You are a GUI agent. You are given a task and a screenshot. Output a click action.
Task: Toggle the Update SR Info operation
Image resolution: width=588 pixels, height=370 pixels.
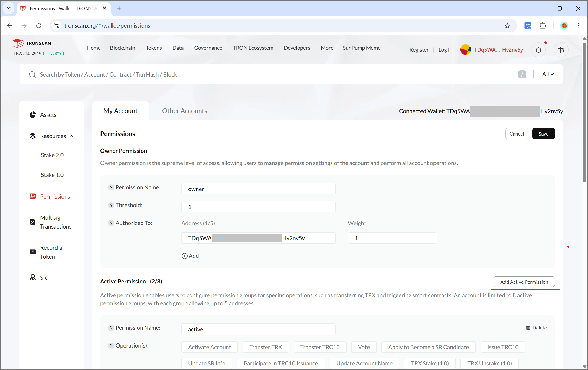click(207, 364)
